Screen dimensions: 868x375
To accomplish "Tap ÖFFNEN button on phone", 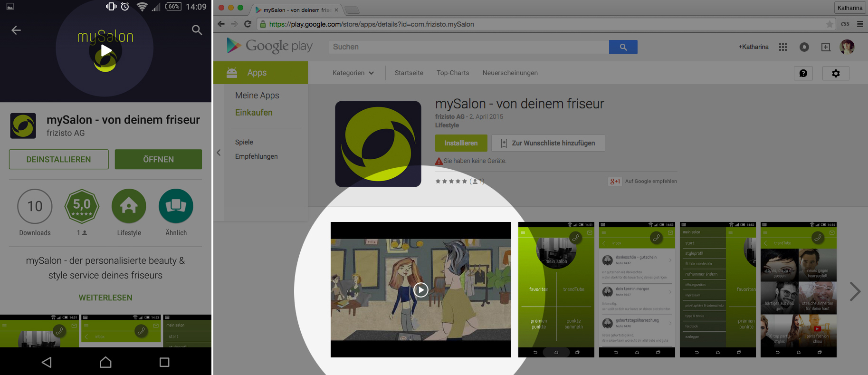I will [x=158, y=159].
